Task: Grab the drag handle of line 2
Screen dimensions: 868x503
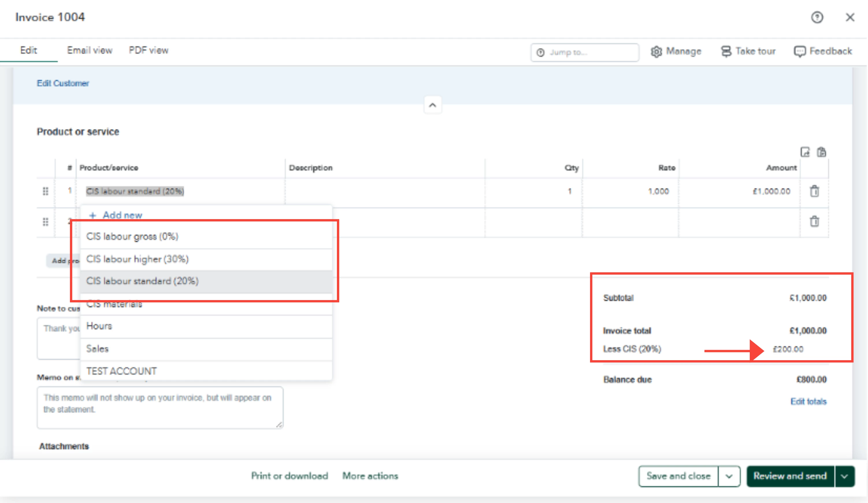Action: point(45,221)
